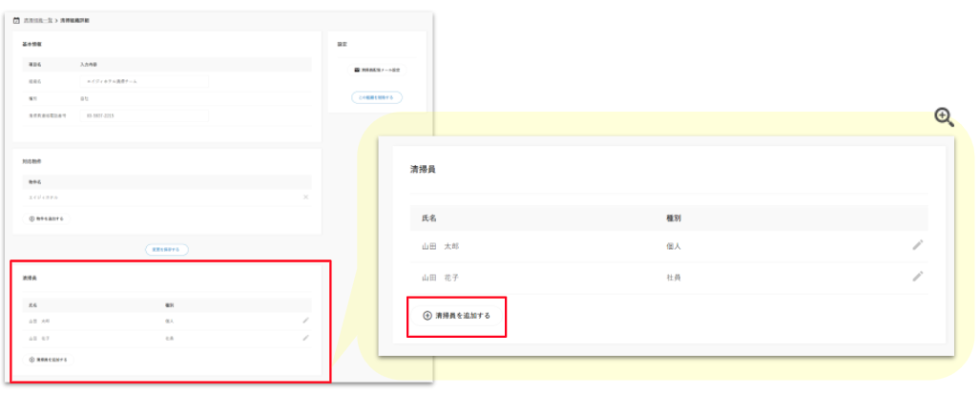
Task: Click edit pencil for 山田 花子 in enlarged panel
Action: pyautogui.click(x=917, y=277)
